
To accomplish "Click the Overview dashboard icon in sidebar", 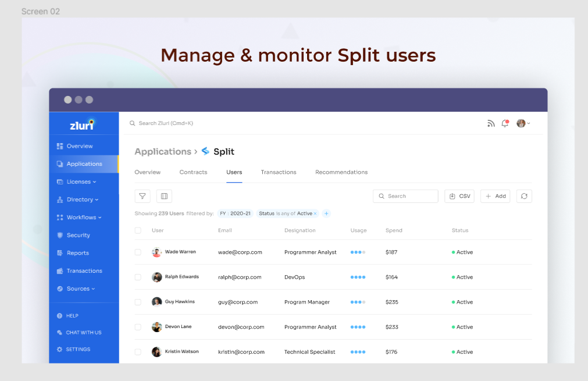I will click(x=60, y=146).
